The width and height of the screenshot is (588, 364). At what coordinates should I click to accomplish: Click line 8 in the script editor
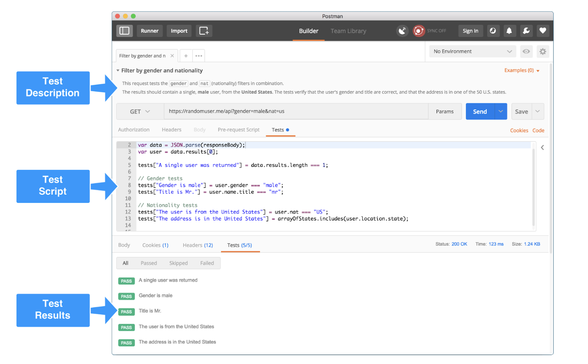point(211,185)
